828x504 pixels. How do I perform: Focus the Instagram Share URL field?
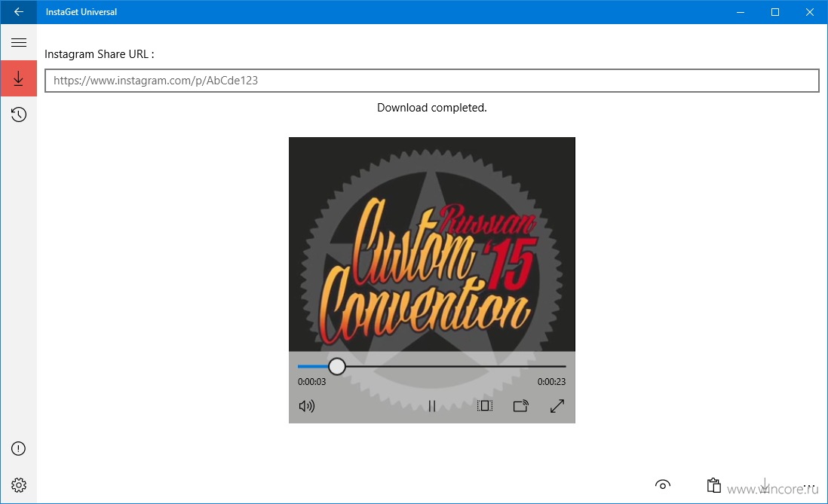[x=432, y=81]
